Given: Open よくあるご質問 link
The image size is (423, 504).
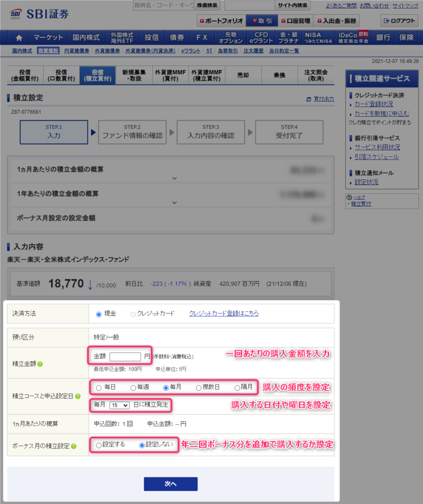Looking at the screenshot, I should point(341,6).
